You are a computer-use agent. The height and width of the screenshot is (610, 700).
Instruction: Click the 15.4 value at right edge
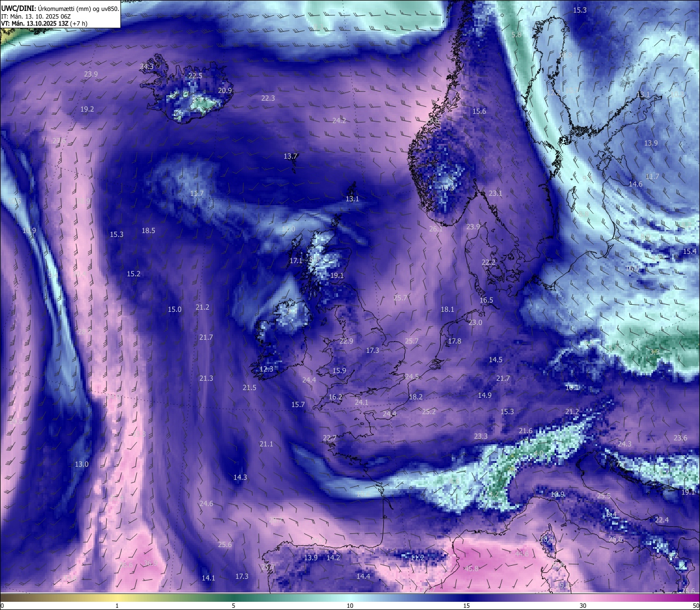click(x=690, y=251)
